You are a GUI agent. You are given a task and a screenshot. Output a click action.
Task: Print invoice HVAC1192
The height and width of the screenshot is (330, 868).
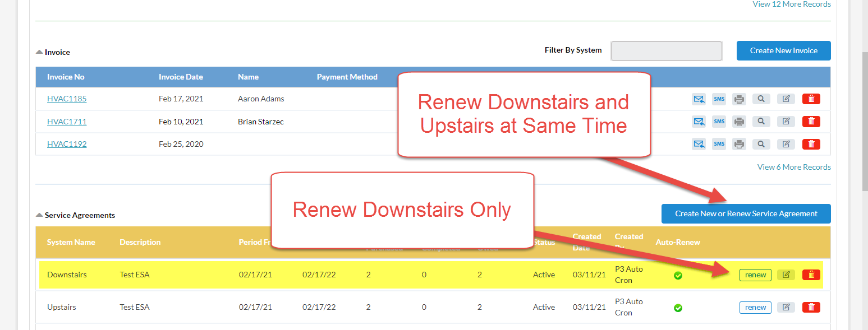[740, 144]
